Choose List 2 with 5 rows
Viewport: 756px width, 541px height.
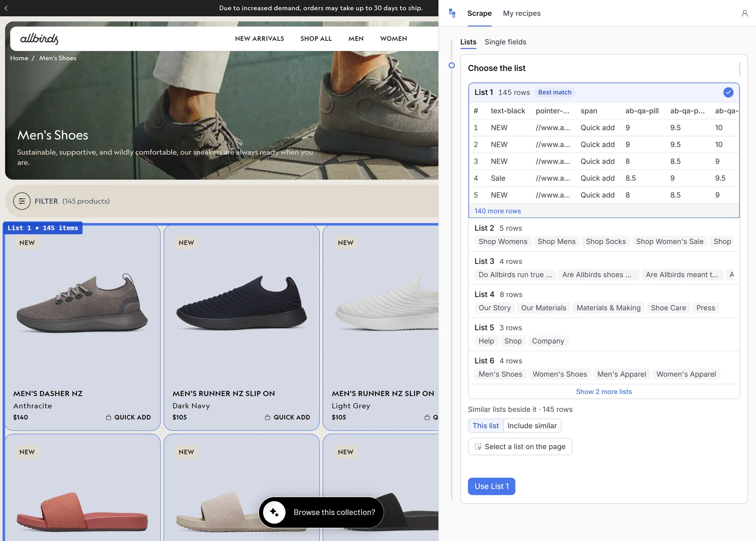(x=604, y=235)
